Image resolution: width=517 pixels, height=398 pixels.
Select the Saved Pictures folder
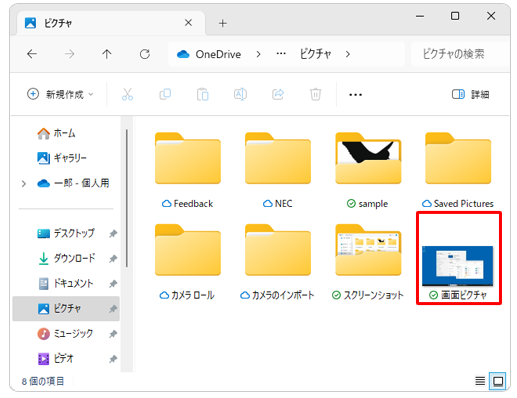click(458, 171)
